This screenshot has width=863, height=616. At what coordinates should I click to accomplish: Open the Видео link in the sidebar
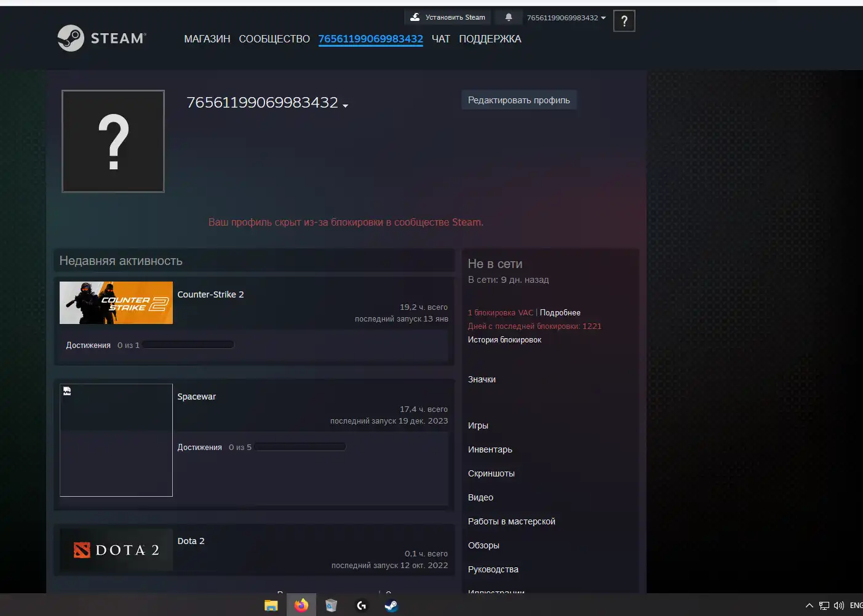(480, 497)
